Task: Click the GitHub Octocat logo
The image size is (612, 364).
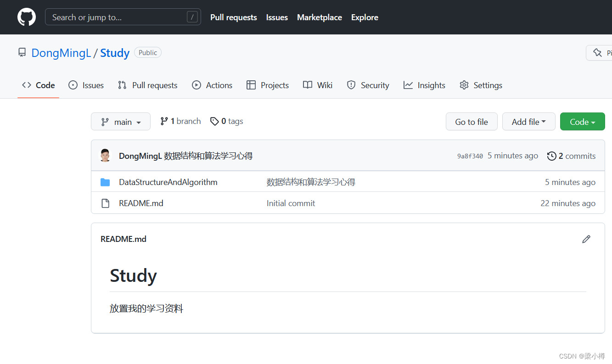Action: [27, 17]
